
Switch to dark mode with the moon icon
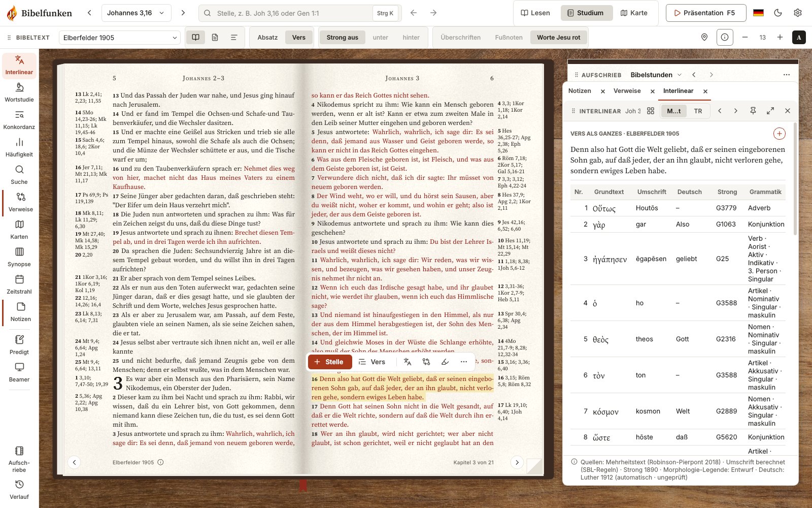click(778, 13)
